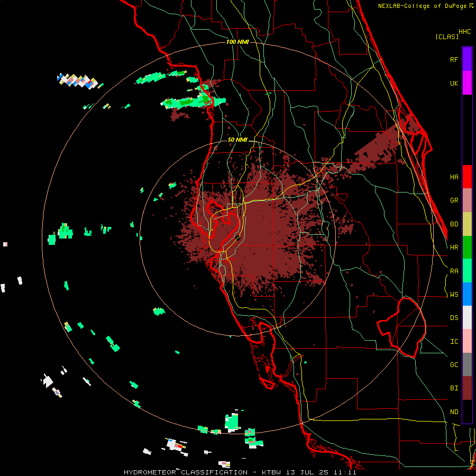Viewport: 476px width, 476px height.
Task: Click the [CLAS] units label
Action: tap(447, 36)
